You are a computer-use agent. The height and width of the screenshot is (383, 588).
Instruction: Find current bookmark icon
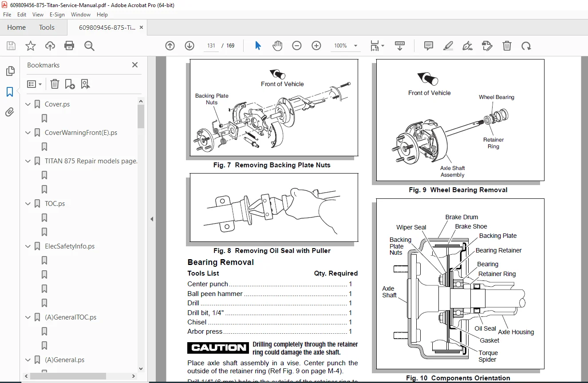pos(85,84)
